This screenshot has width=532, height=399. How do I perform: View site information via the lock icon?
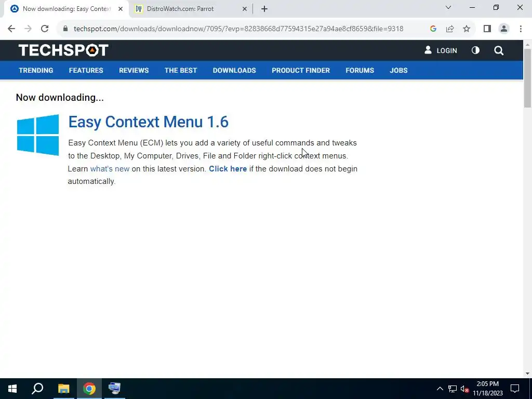(65, 29)
